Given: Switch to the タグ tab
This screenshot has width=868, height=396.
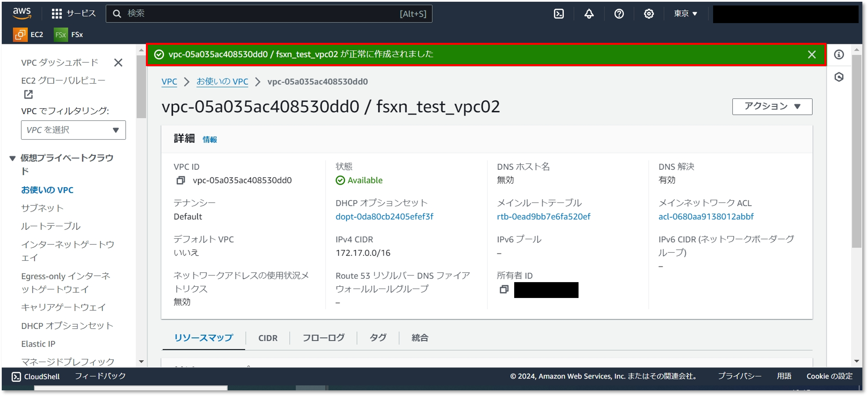Looking at the screenshot, I should tap(378, 338).
